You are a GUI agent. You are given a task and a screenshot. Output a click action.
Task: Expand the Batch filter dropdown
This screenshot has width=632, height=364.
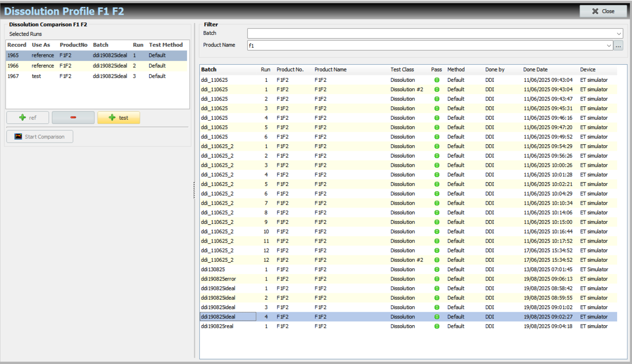pyautogui.click(x=618, y=33)
